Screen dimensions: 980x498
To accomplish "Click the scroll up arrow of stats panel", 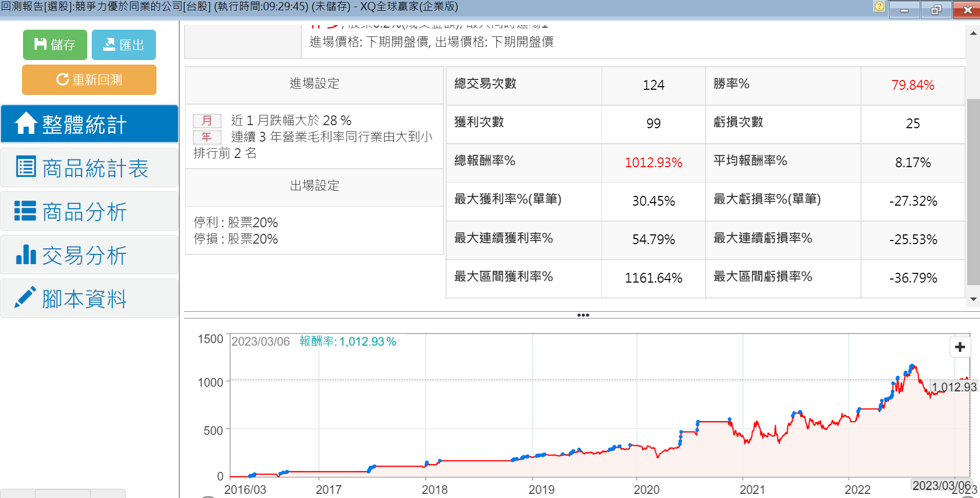I will coord(973,33).
